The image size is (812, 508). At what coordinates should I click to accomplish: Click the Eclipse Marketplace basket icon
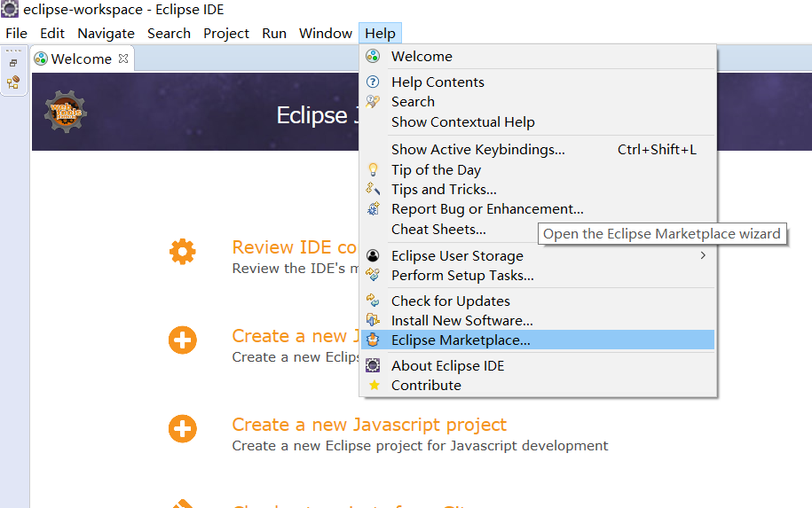click(373, 340)
